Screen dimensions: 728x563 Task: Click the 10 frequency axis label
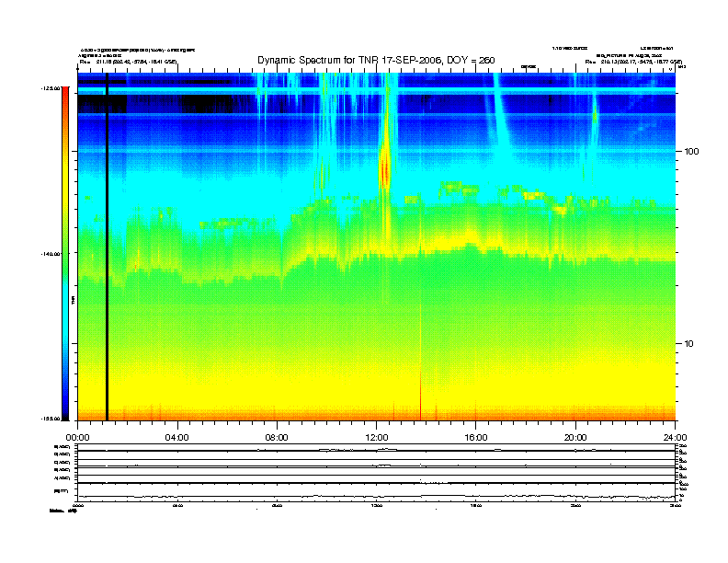[688, 344]
